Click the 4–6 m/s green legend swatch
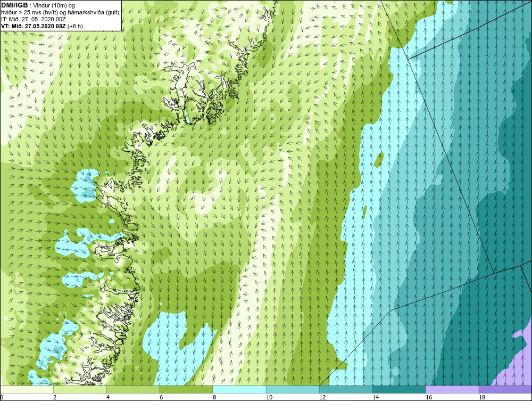 click(133, 389)
